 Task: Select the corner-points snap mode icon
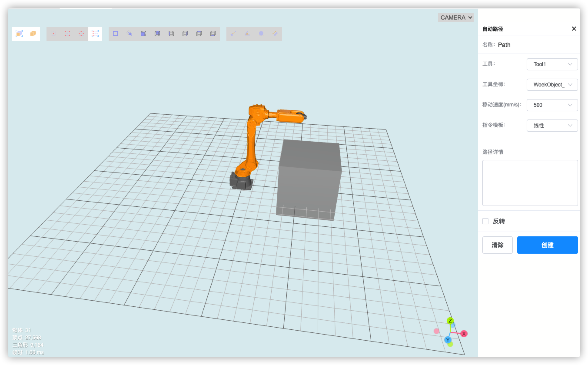point(67,33)
